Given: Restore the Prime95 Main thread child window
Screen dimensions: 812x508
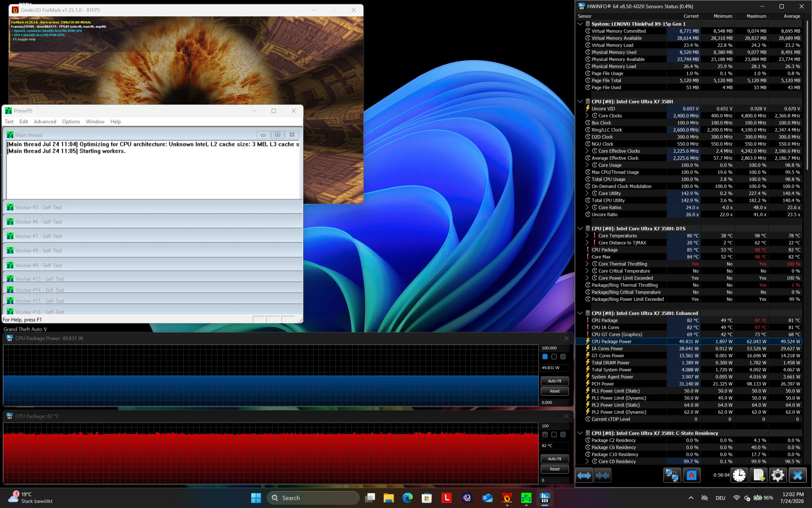Looking at the screenshot, I should click(x=278, y=135).
